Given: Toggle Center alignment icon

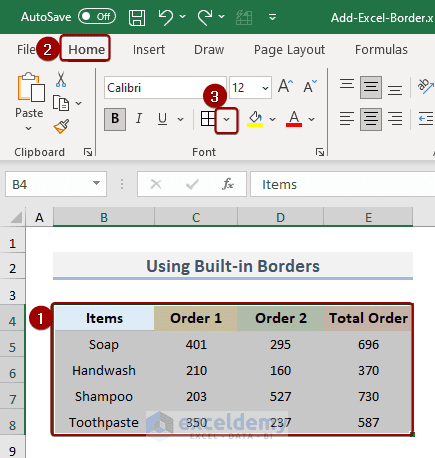Looking at the screenshot, I should [x=371, y=119].
